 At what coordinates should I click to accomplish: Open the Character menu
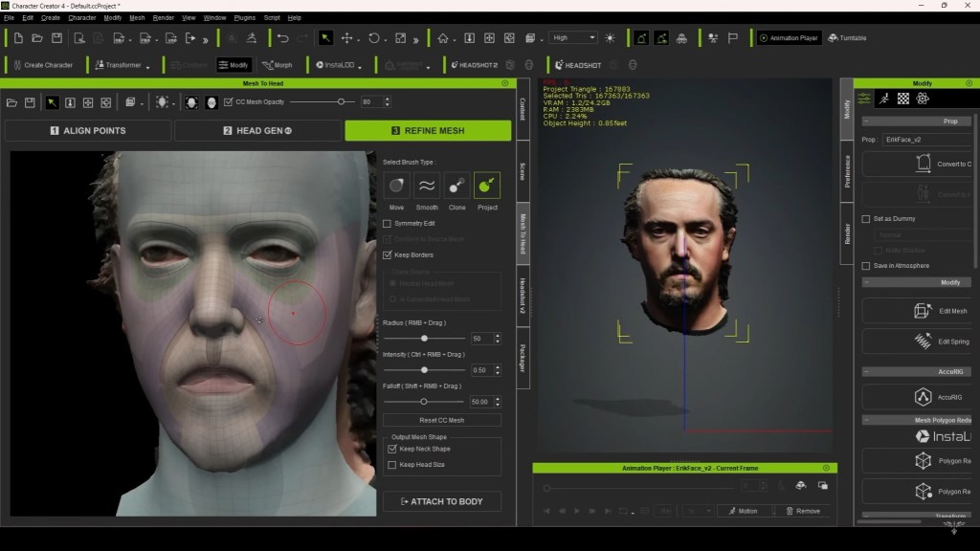click(82, 18)
